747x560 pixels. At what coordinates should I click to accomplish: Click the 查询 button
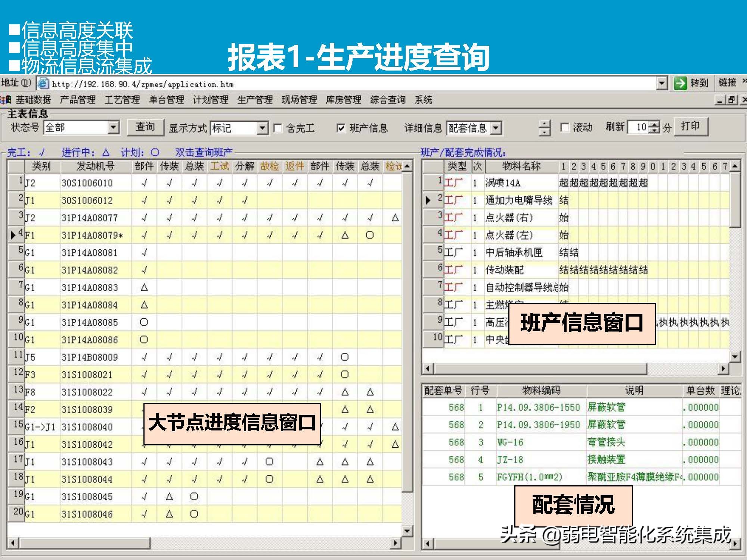point(145,127)
